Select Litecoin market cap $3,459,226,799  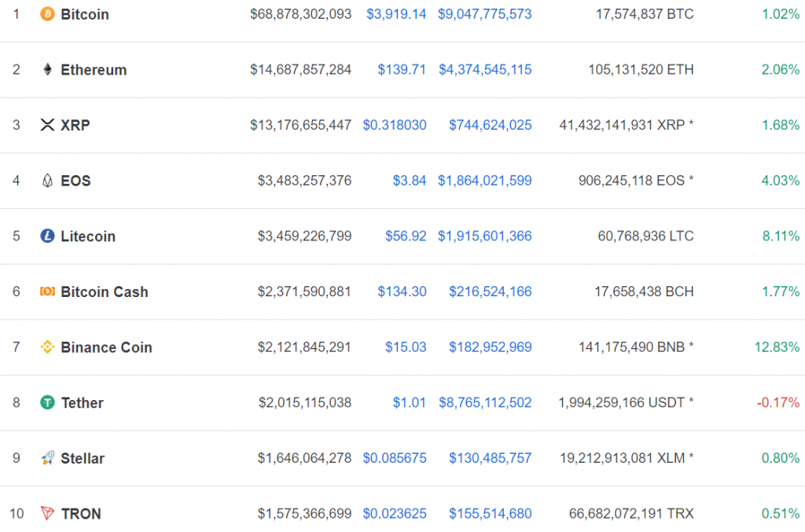[x=304, y=236]
